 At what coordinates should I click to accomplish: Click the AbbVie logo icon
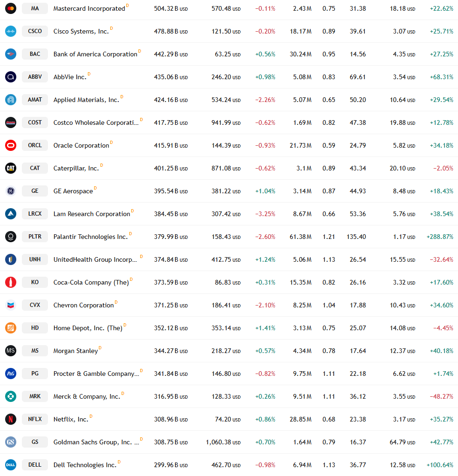[11, 77]
